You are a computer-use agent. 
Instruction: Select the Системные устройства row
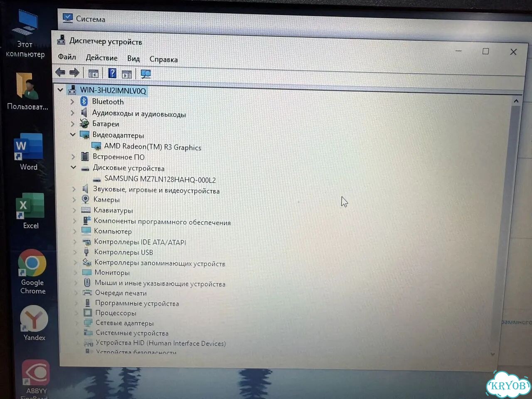132,333
